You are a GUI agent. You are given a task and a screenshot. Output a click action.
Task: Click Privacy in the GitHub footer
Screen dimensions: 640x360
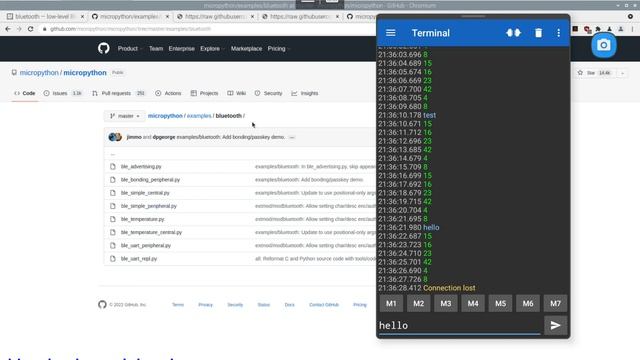(x=205, y=304)
